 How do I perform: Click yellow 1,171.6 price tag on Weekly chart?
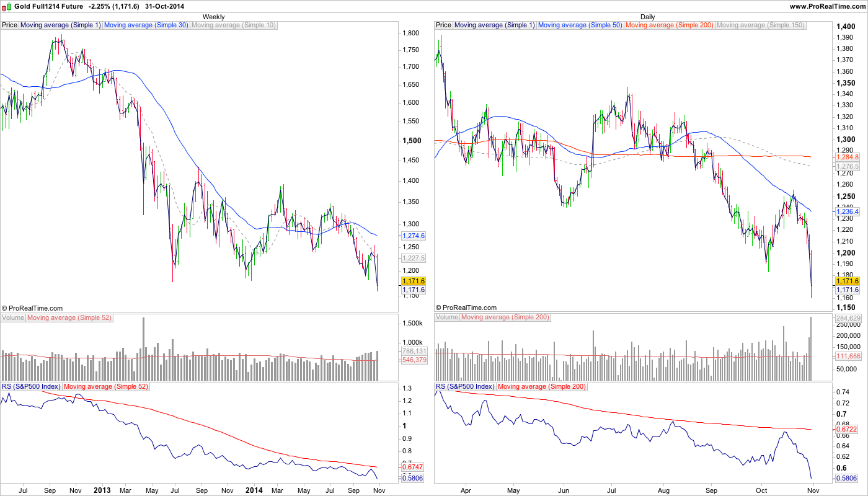pyautogui.click(x=414, y=281)
